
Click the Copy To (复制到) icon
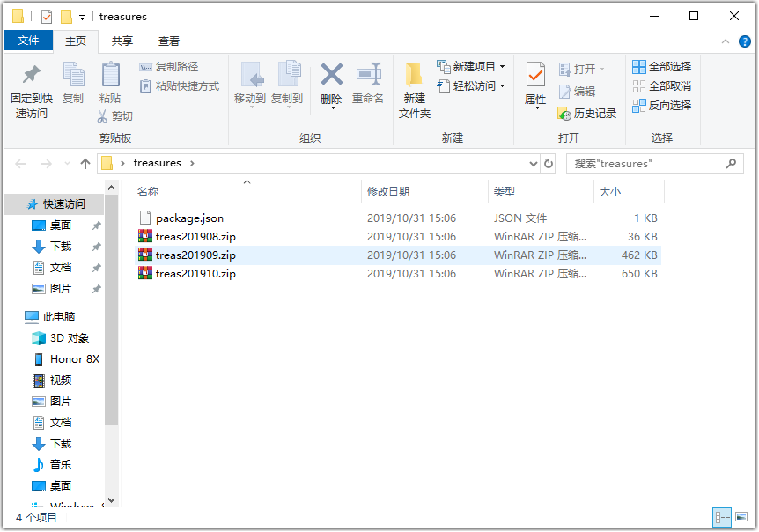pyautogui.click(x=289, y=74)
